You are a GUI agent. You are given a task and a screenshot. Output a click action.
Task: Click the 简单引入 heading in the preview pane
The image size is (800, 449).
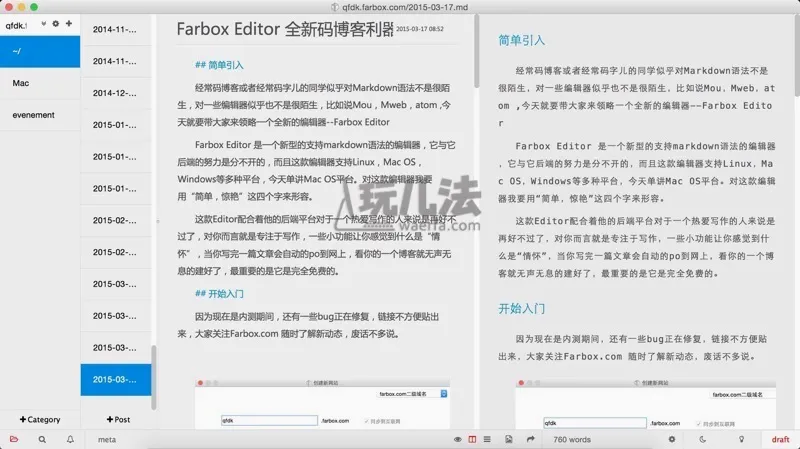521,40
